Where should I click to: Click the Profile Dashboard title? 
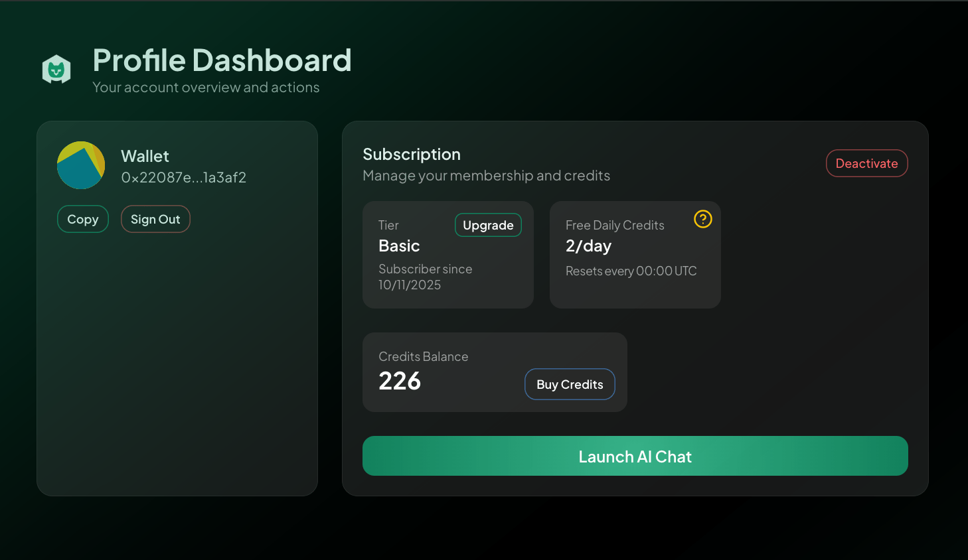point(222,60)
